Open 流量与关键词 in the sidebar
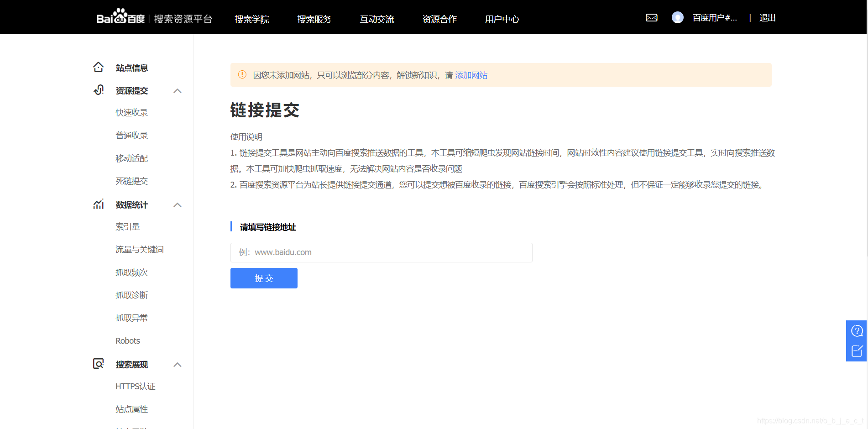 [x=140, y=250]
